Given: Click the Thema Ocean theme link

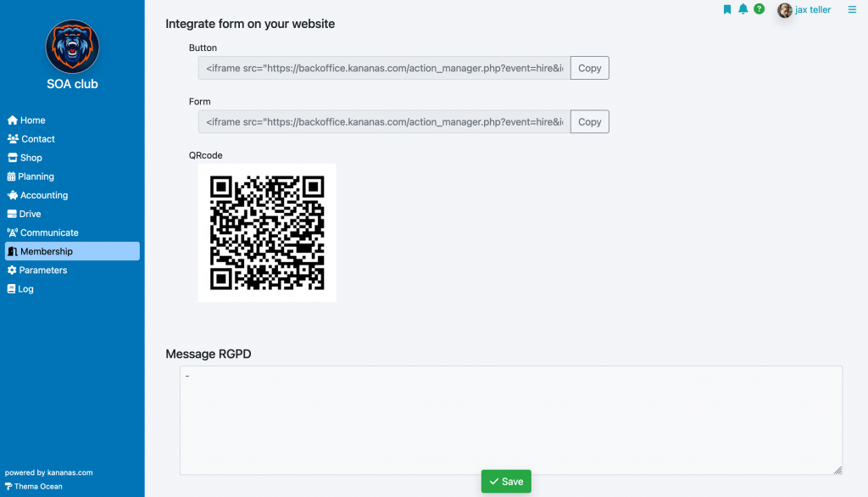Looking at the screenshot, I should click(38, 487).
